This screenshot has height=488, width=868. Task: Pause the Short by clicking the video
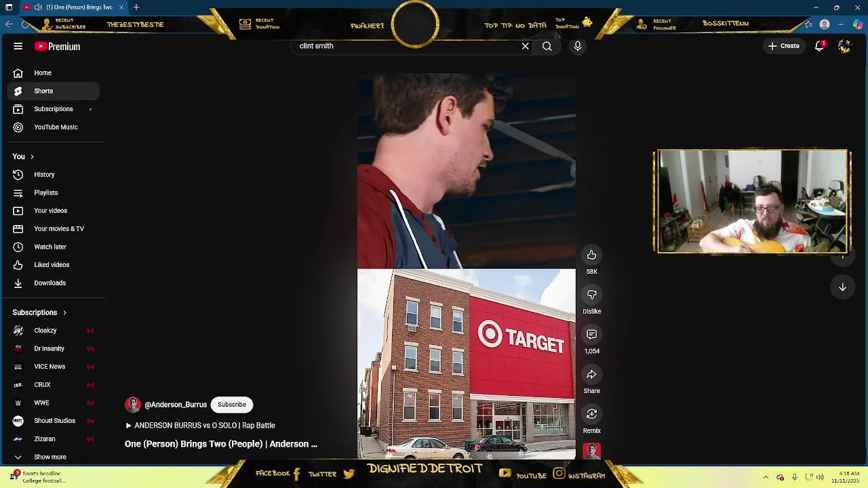(x=467, y=266)
